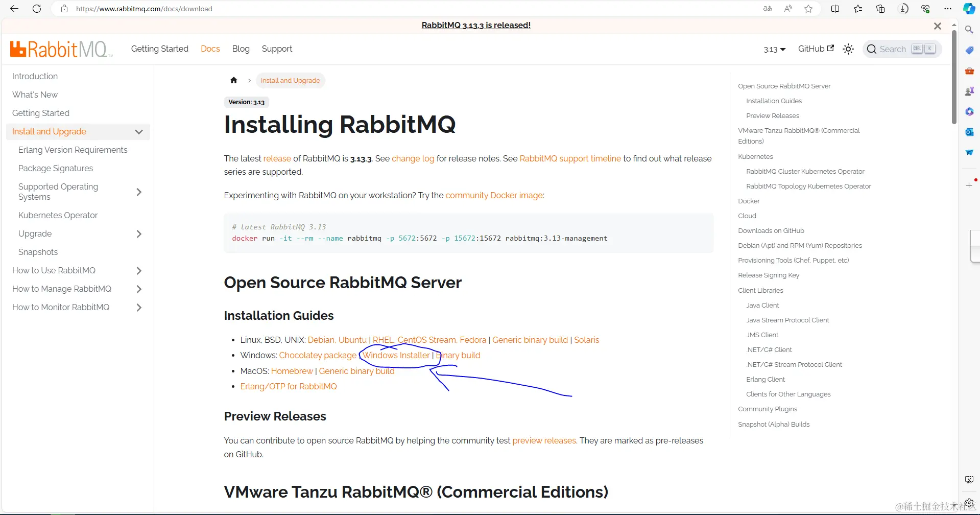The image size is (980, 515).
Task: Open the Docs nav item
Action: 210,49
